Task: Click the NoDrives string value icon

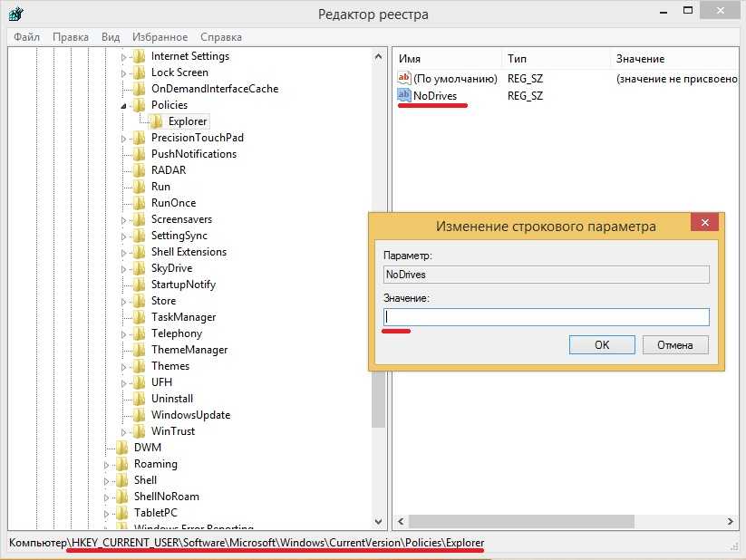Action: (404, 95)
